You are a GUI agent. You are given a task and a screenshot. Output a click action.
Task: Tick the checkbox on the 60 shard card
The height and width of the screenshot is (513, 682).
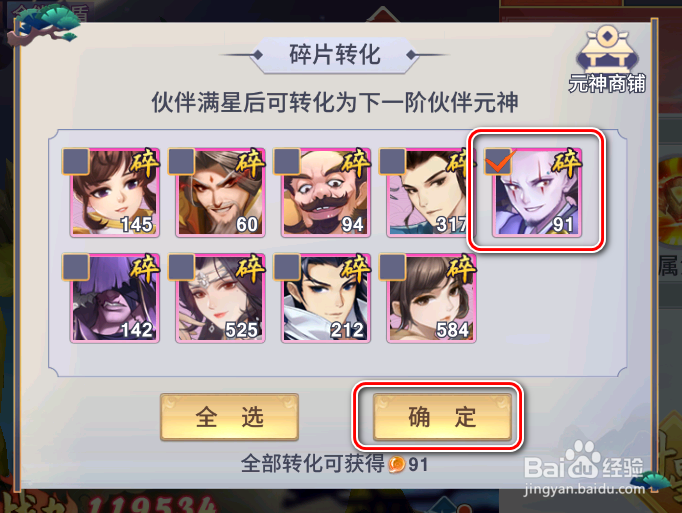coord(181,161)
